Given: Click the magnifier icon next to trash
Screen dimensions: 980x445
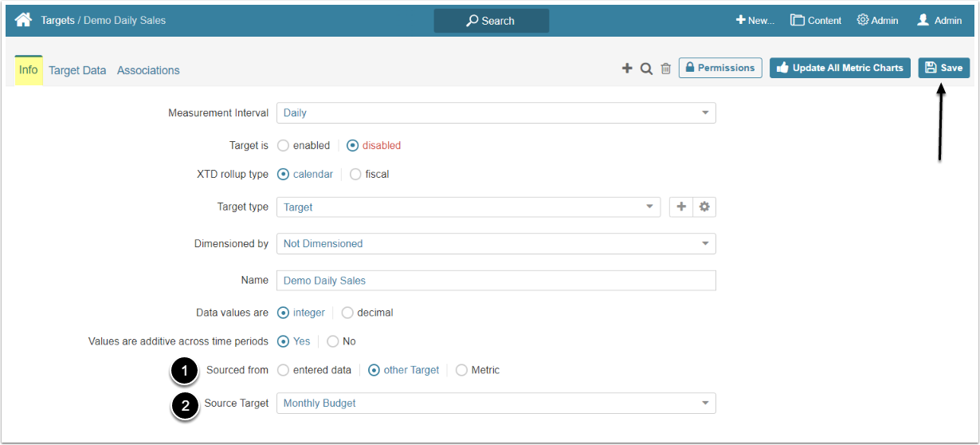Looking at the screenshot, I should (646, 69).
